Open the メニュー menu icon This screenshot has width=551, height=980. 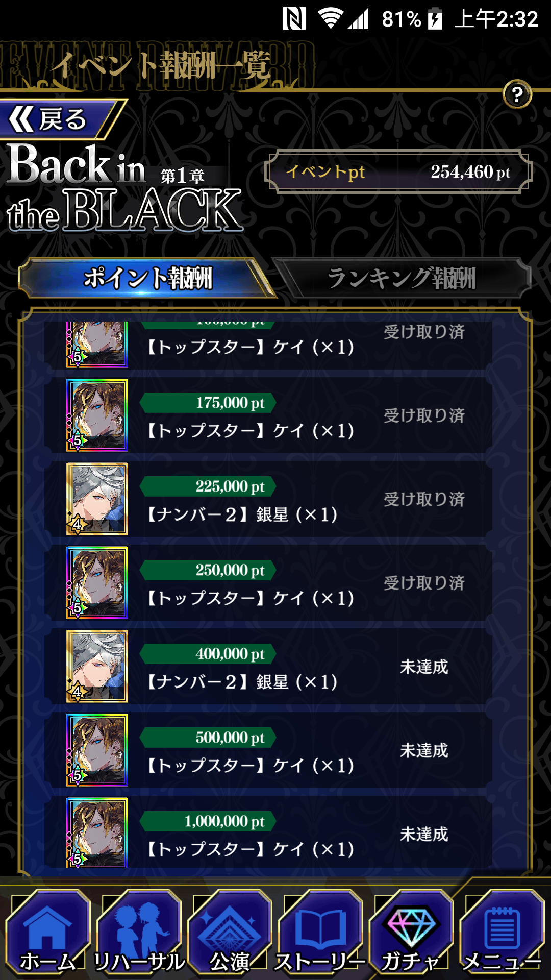point(502,934)
